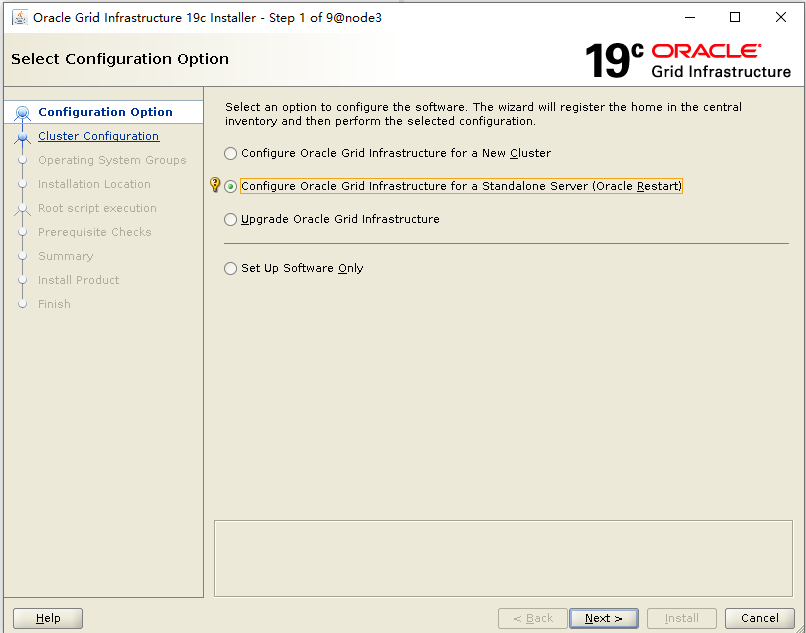This screenshot has height=633, width=806.
Task: Click the Oracle 19c Grid Infrastructure logo
Action: [x=688, y=61]
